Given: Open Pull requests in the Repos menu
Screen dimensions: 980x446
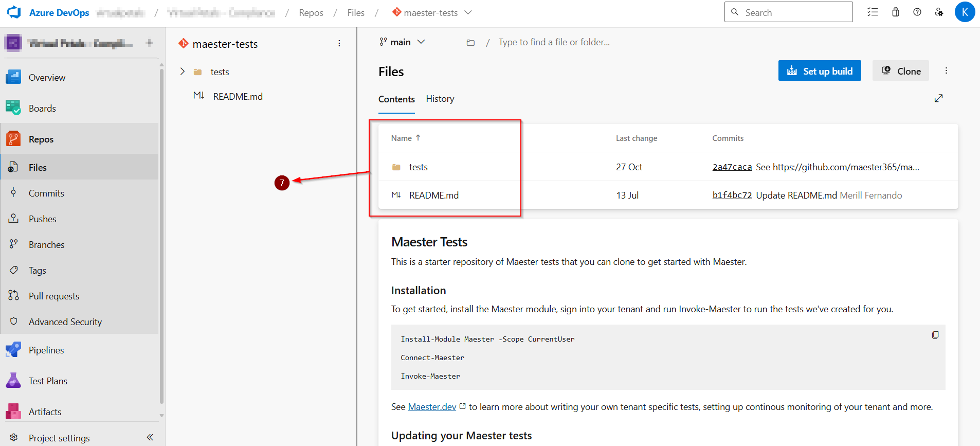Looking at the screenshot, I should tap(80, 296).
